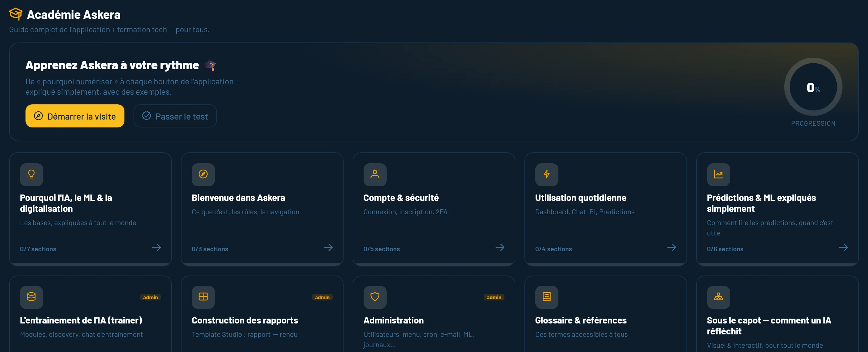Select the Compte & sécurité title
This screenshot has width=868, height=352.
point(401,198)
